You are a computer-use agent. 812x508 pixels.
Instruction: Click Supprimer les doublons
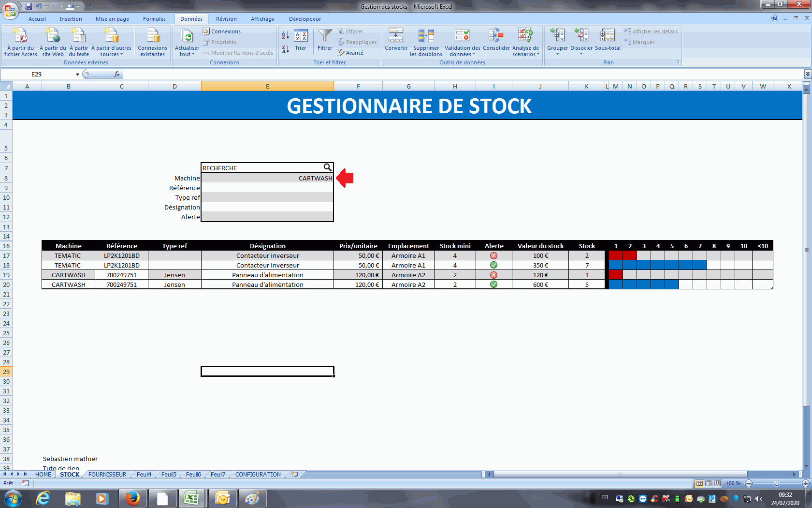(x=426, y=43)
